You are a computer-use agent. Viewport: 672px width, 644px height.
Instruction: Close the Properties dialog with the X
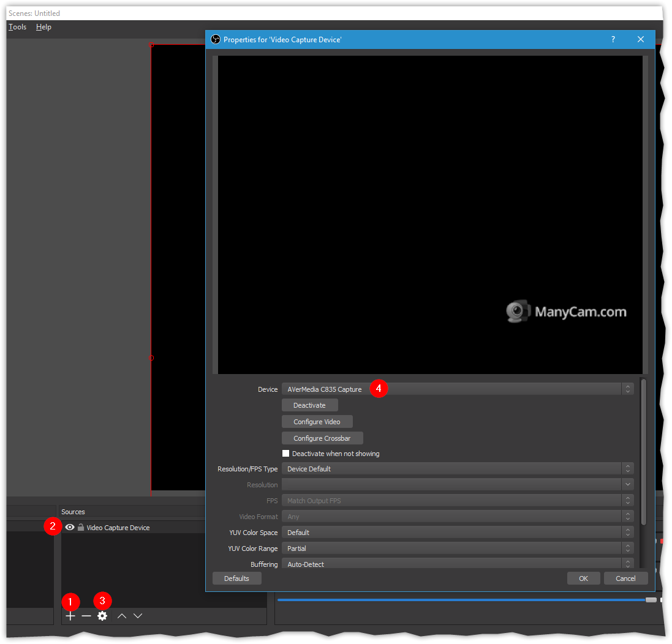pyautogui.click(x=641, y=39)
